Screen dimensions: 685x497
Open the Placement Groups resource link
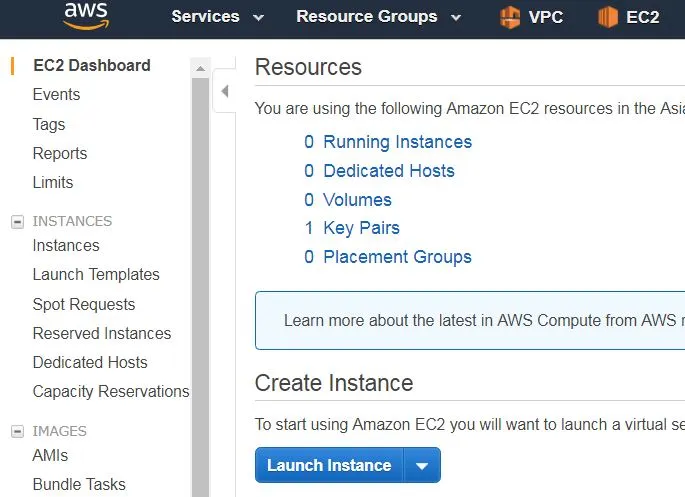click(398, 257)
